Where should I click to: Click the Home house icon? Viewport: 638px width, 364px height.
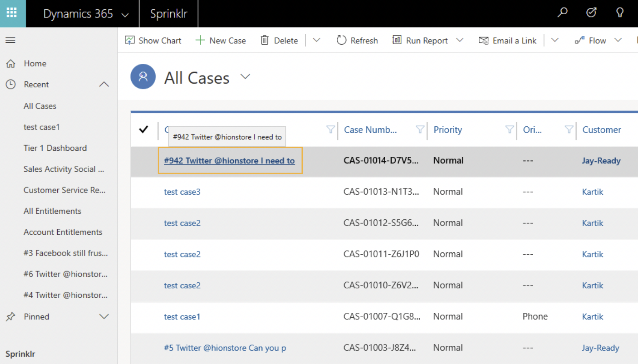click(11, 63)
